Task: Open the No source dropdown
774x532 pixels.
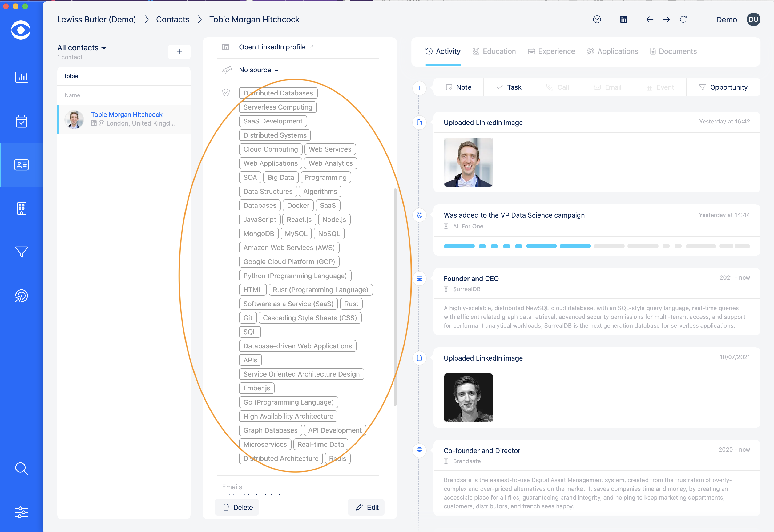Action: (259, 70)
